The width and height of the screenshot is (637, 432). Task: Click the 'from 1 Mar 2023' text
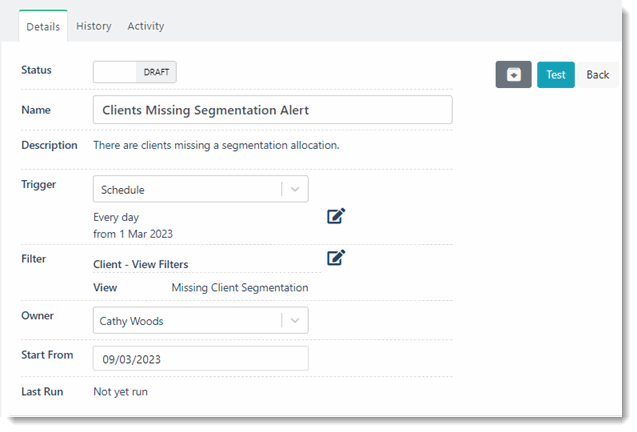click(133, 234)
